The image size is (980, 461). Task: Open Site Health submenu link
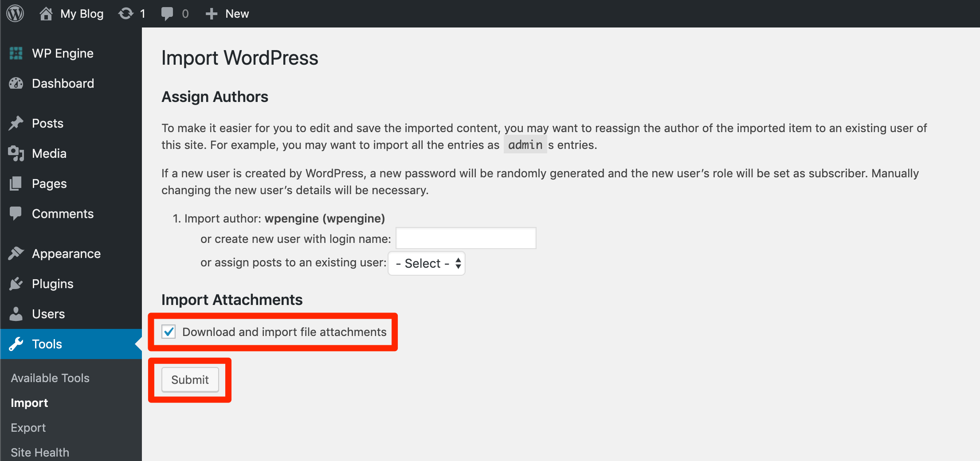click(40, 452)
